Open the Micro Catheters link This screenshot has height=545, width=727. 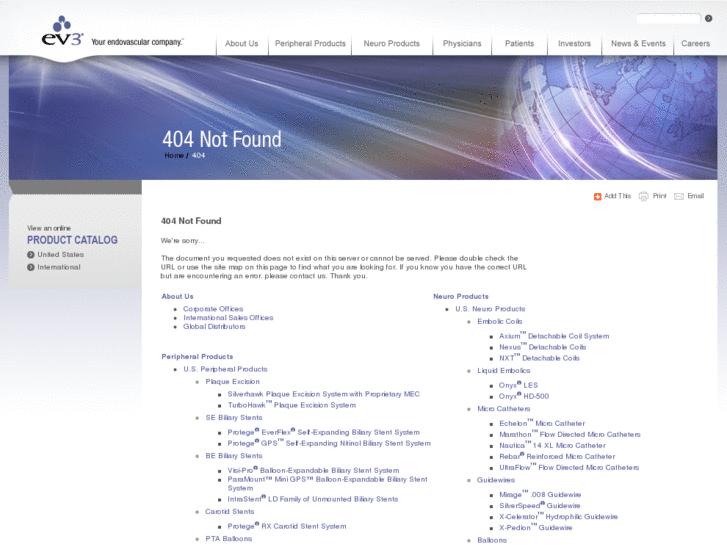(504, 409)
